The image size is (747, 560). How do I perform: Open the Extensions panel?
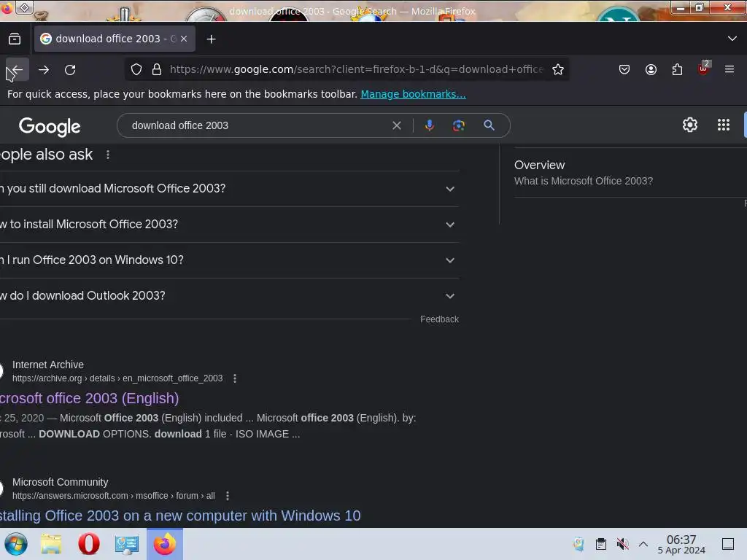[677, 69]
